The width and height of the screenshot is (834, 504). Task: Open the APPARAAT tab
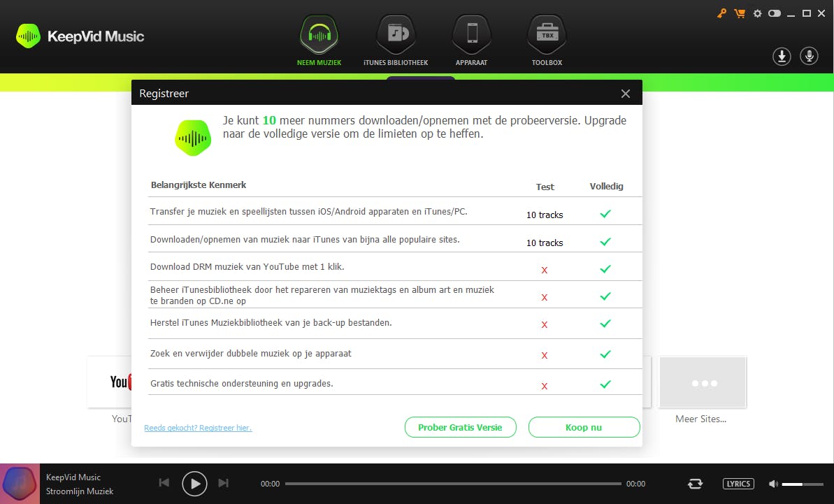tap(471, 41)
